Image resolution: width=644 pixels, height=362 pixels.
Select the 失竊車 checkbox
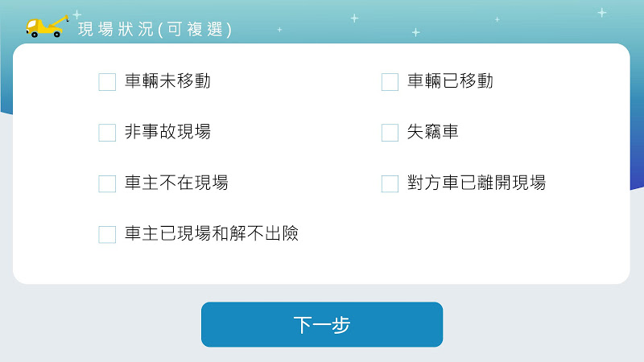click(x=390, y=133)
